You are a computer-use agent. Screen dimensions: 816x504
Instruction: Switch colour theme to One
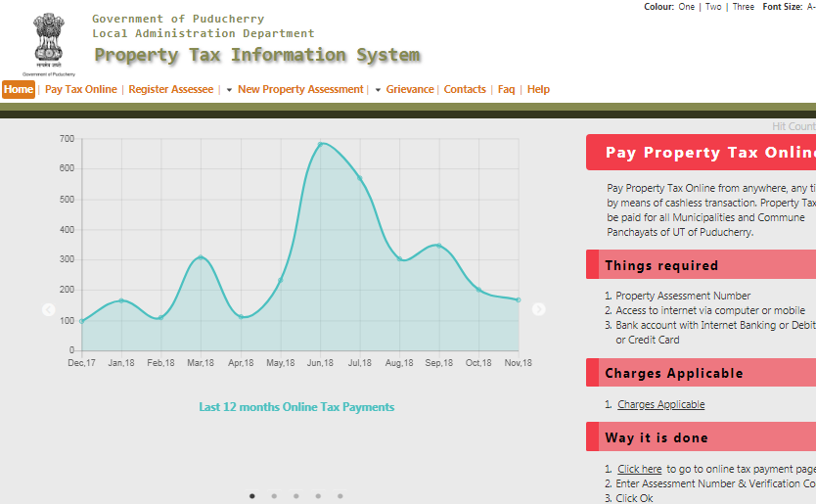click(687, 7)
